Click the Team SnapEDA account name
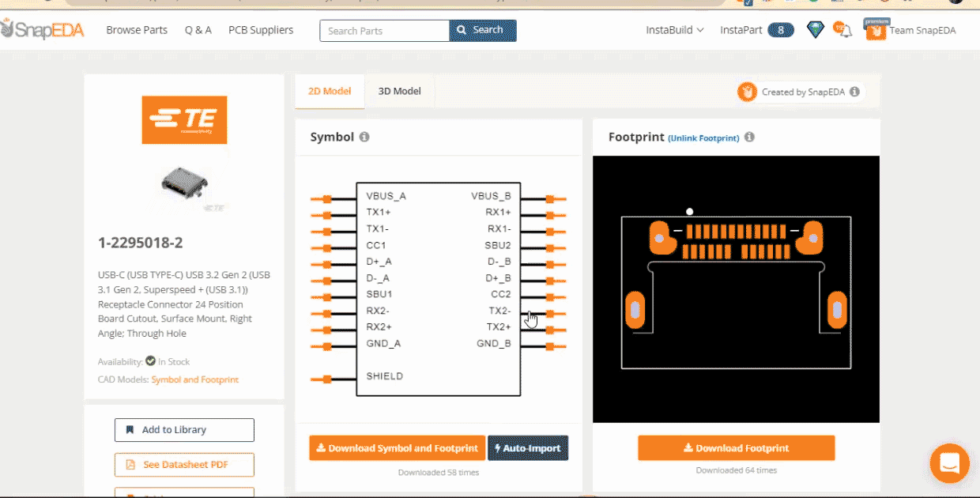The image size is (980, 498). [x=922, y=31]
